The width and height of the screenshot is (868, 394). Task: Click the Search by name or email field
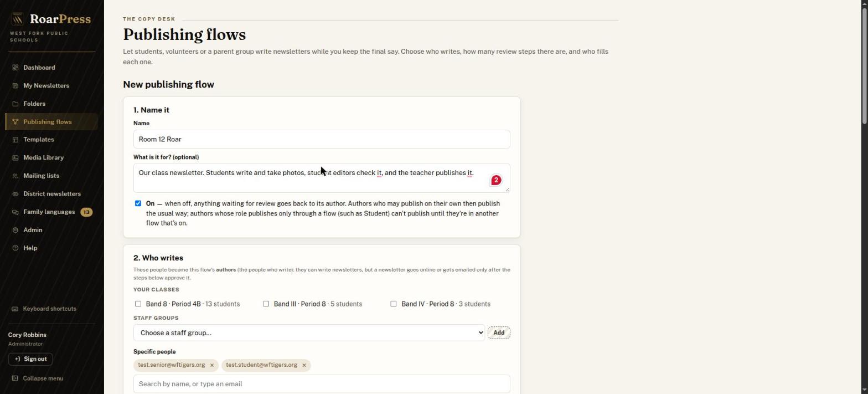[x=322, y=384]
